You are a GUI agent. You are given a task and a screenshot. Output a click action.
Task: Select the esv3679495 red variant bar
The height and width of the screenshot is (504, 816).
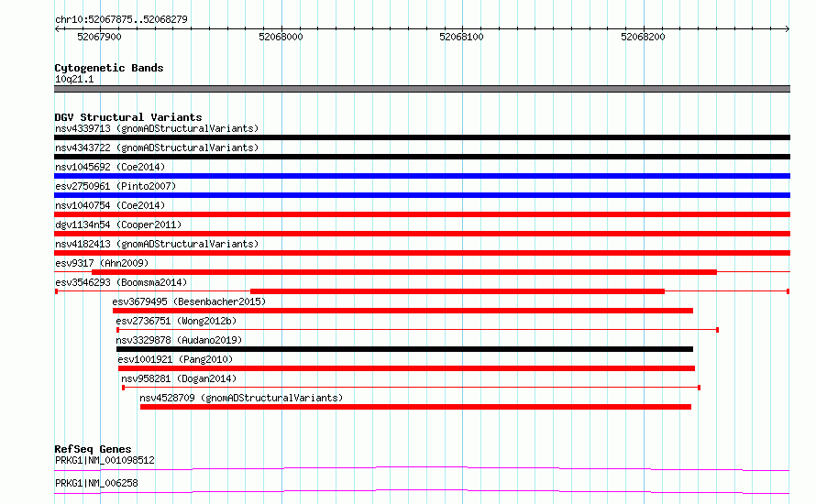point(402,311)
